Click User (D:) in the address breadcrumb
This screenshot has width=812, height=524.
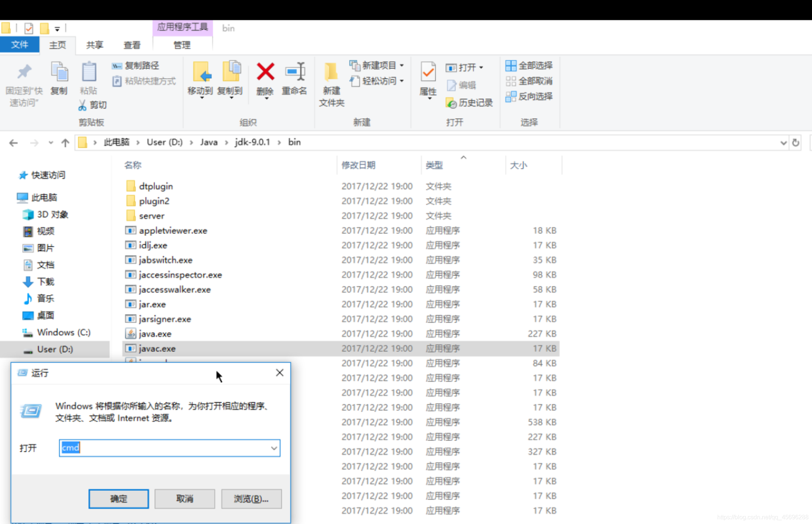tap(165, 143)
